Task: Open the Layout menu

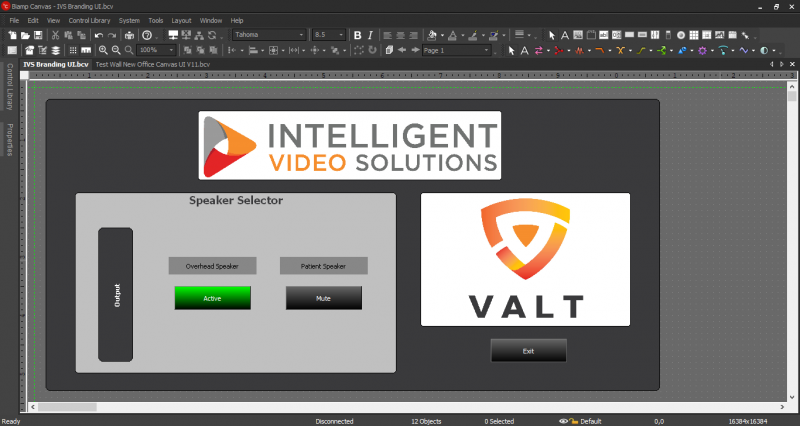Action: pos(181,20)
